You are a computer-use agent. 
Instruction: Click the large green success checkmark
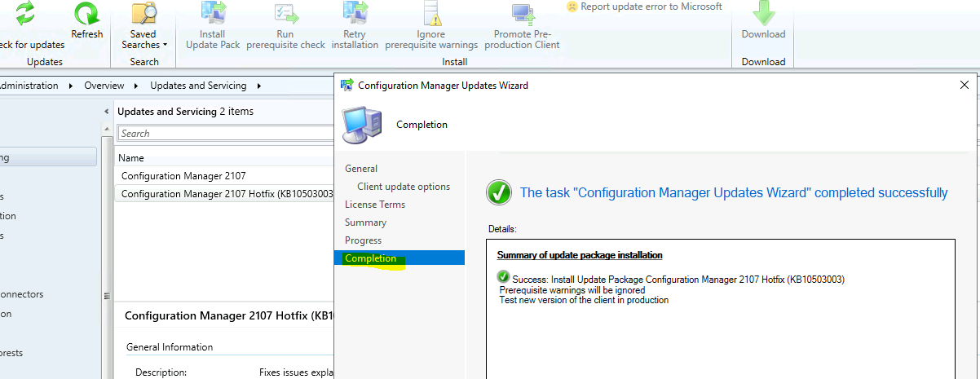click(499, 193)
